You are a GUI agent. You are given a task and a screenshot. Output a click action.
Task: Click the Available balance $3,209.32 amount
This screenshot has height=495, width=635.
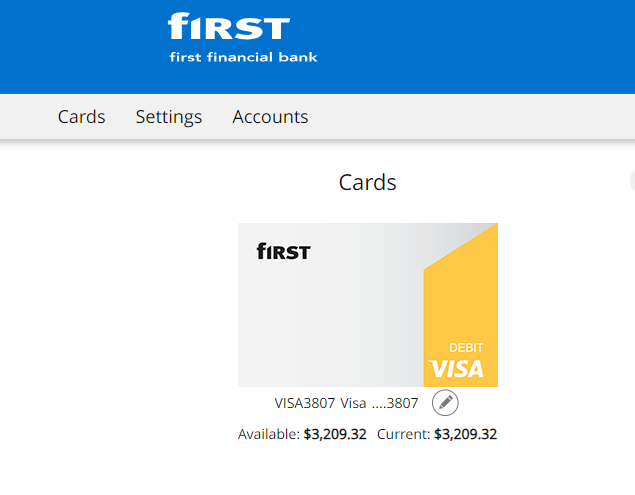point(335,434)
